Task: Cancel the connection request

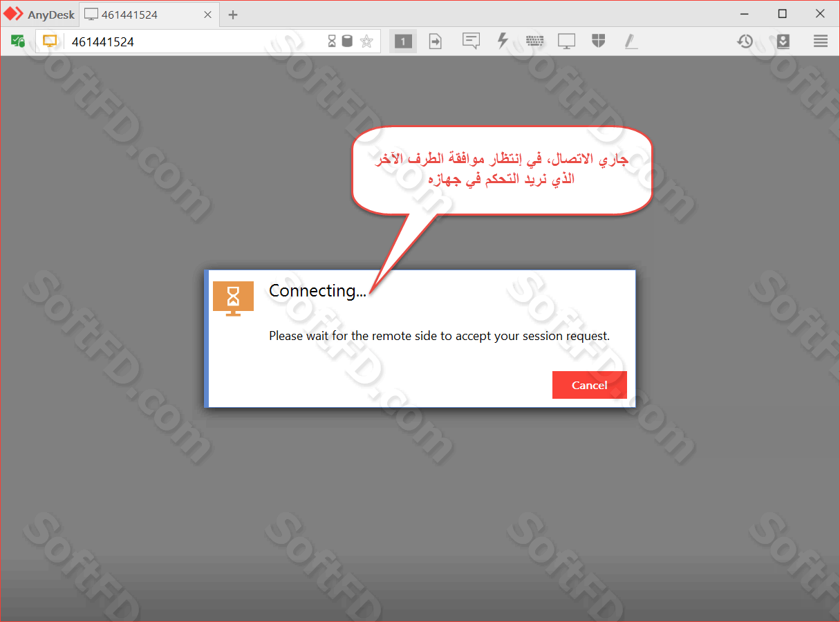Action: click(x=589, y=385)
